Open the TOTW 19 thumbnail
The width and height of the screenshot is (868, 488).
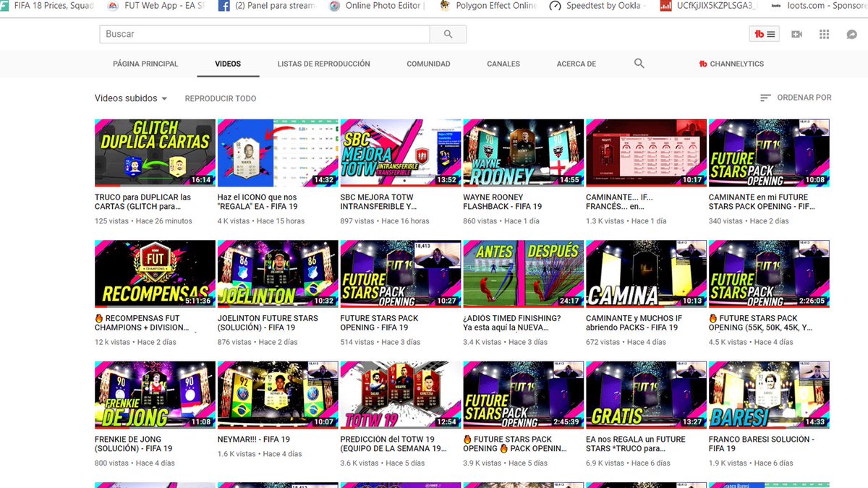(x=400, y=395)
